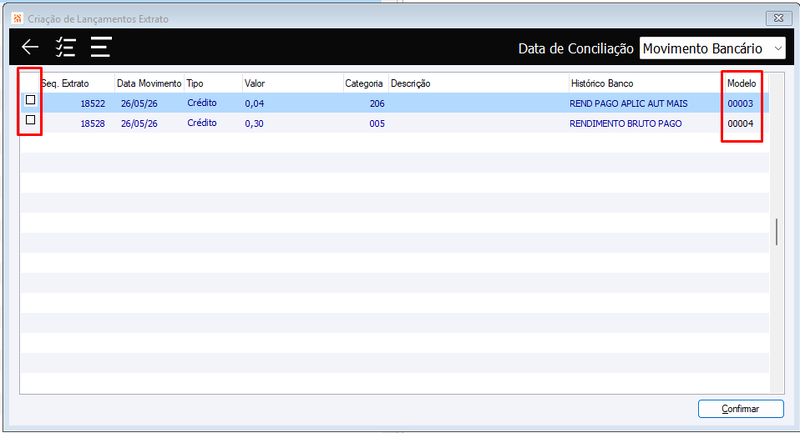Click the Modelo column header
Viewport: 800px width, 433px height.
742,83
